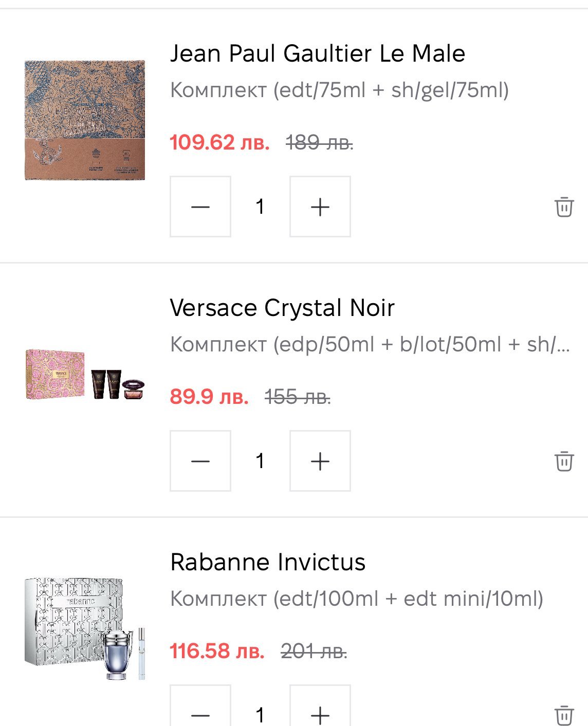
Task: Select the Versace Crystal Noir quantity field
Action: 260,461
